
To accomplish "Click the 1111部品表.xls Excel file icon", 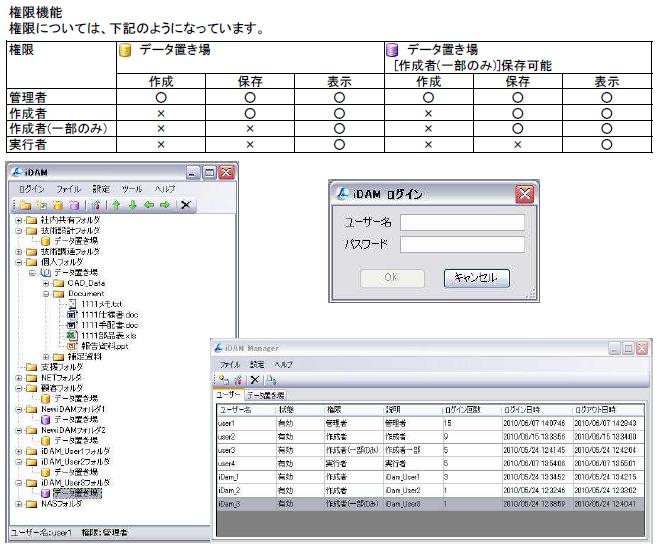I will (72, 336).
